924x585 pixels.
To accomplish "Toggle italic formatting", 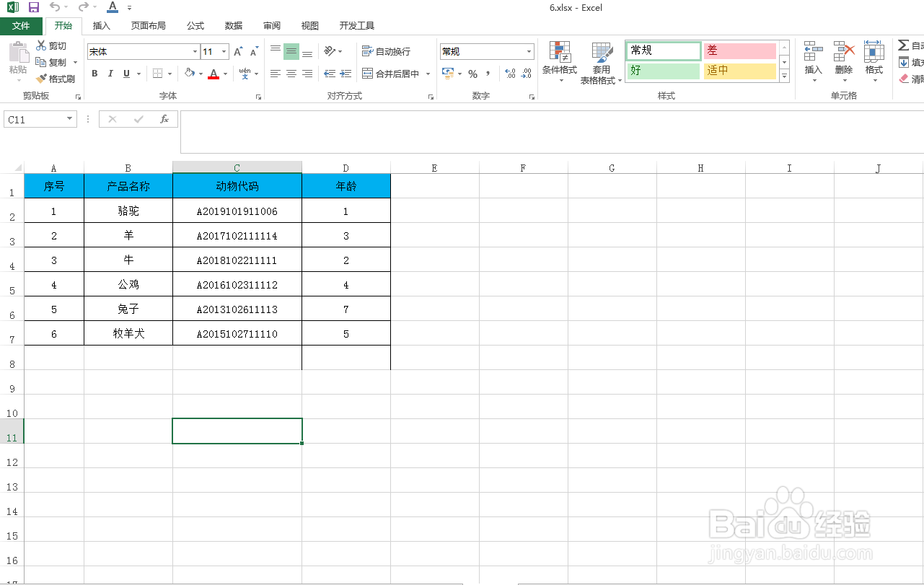I will pyautogui.click(x=110, y=74).
